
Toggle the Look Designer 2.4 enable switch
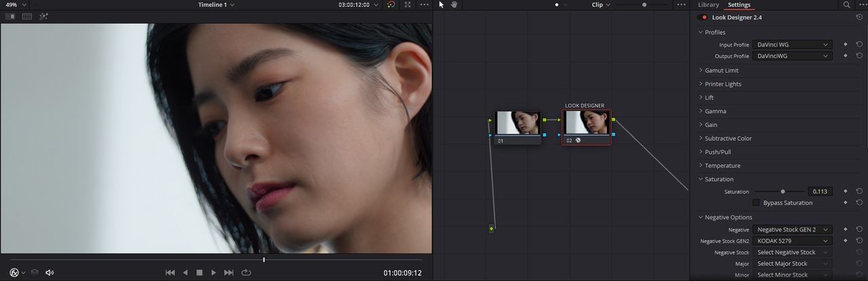coord(703,17)
